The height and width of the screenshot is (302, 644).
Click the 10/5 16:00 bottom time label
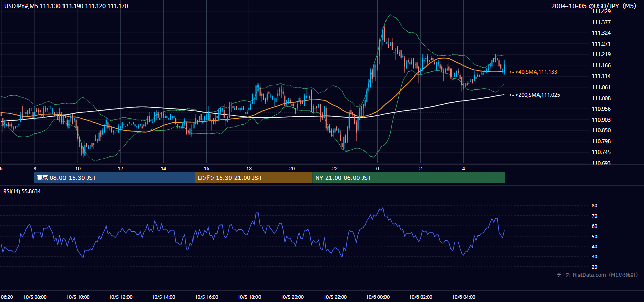(x=206, y=297)
